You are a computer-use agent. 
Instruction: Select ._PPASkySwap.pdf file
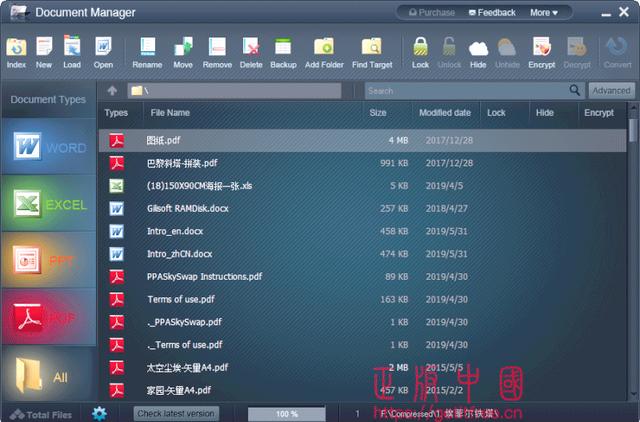tap(362, 322)
